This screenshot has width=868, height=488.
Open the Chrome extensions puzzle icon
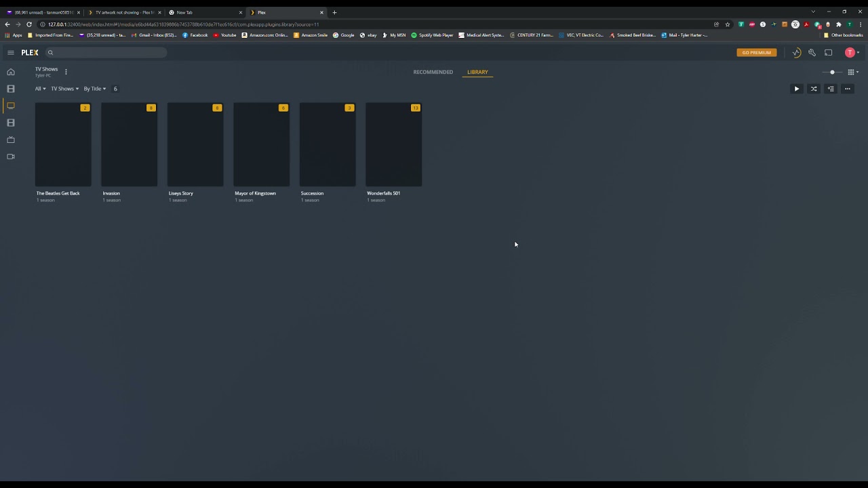(839, 24)
